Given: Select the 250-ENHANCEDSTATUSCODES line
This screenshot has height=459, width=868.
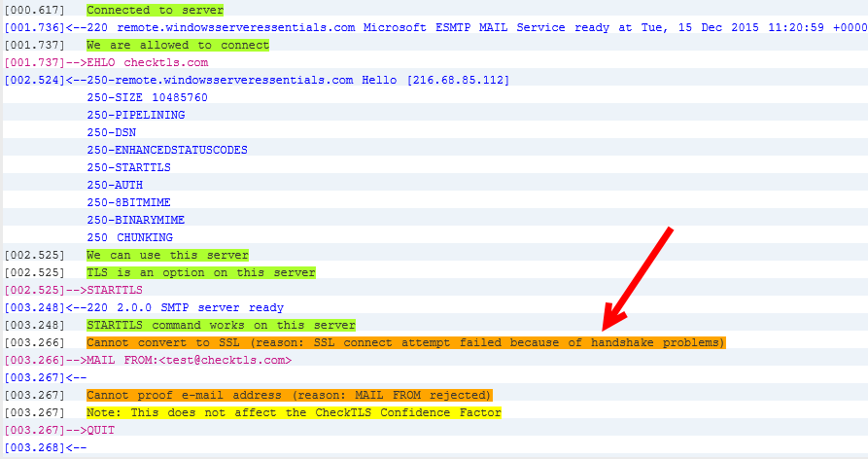Looking at the screenshot, I should pyautogui.click(x=167, y=150).
